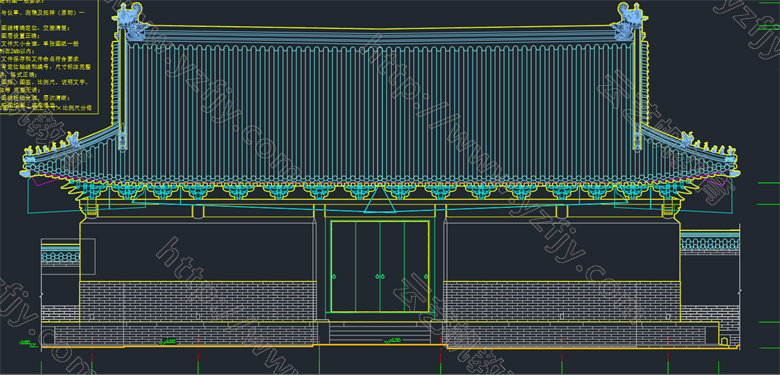Select the central double door panel
This screenshot has height=375, width=780.
(380, 267)
